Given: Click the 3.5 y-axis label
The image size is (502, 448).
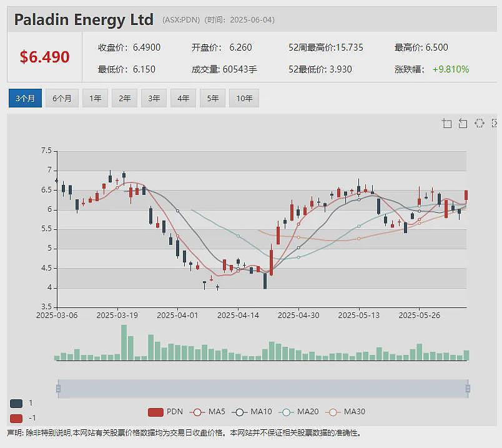Looking at the screenshot, I should pyautogui.click(x=46, y=307).
